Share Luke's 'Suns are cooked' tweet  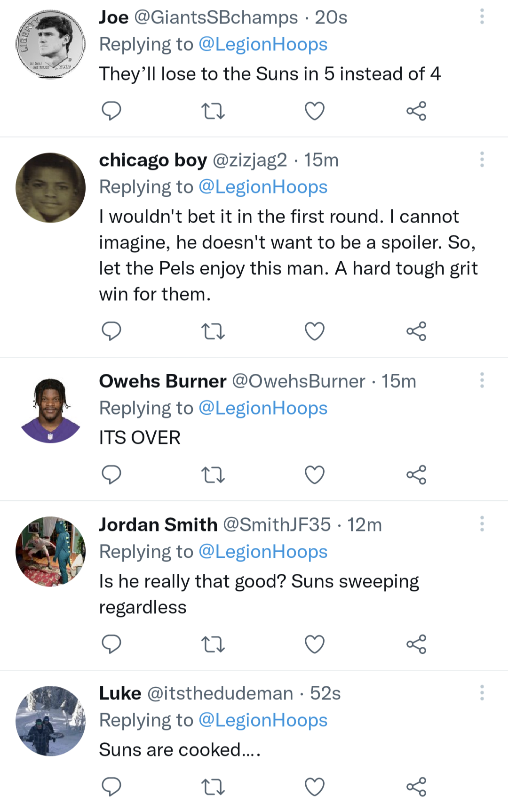click(x=416, y=787)
